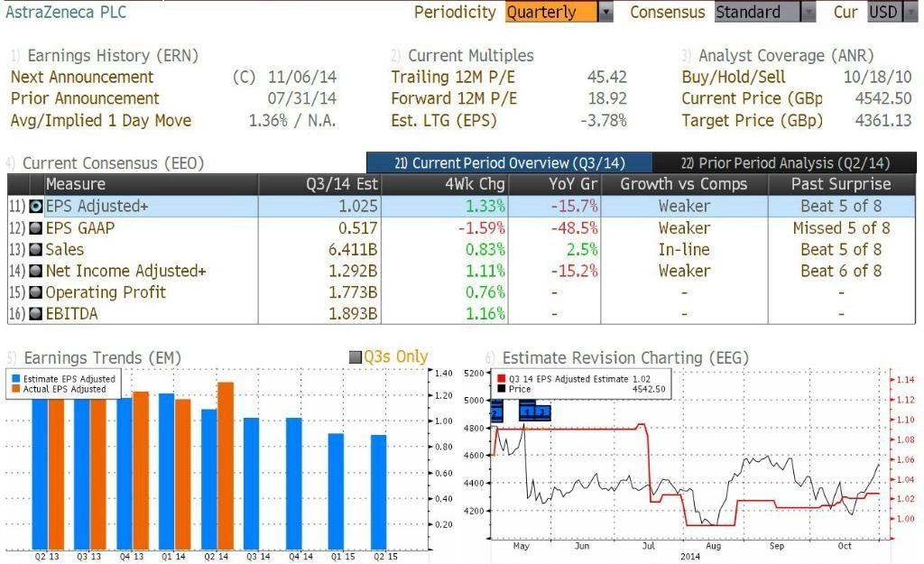Click the orange Actual EPS Adjusted legend swatch
The width and height of the screenshot is (924, 564).
click(16, 389)
